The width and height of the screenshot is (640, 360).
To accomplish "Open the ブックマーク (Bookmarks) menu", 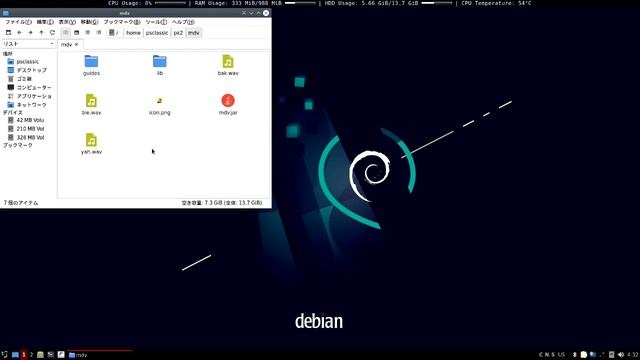I will (122, 22).
